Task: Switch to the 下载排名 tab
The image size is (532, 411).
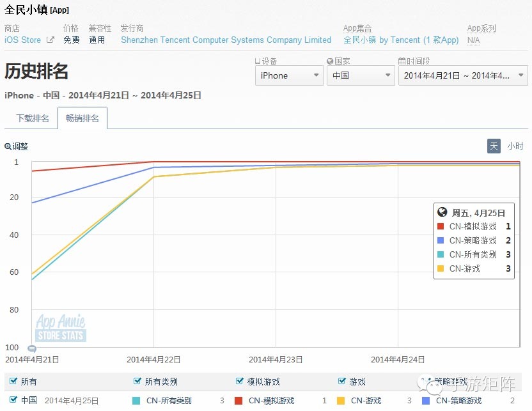Action: 33,118
